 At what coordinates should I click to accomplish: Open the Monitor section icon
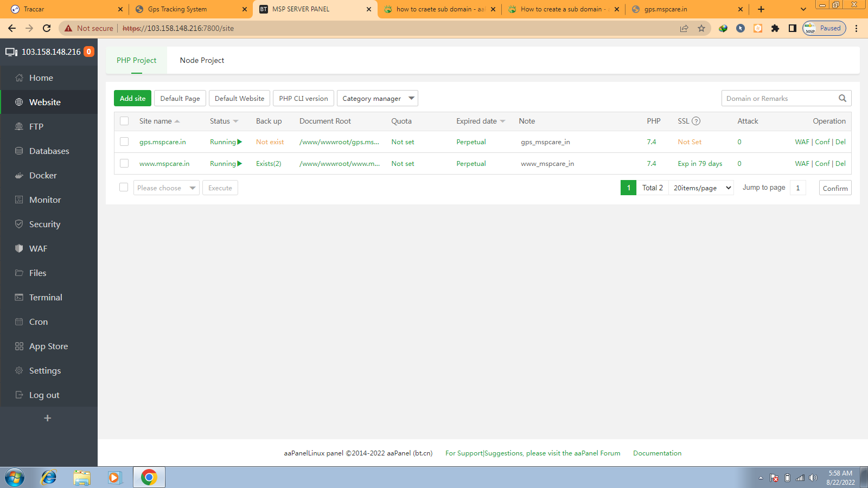(19, 200)
